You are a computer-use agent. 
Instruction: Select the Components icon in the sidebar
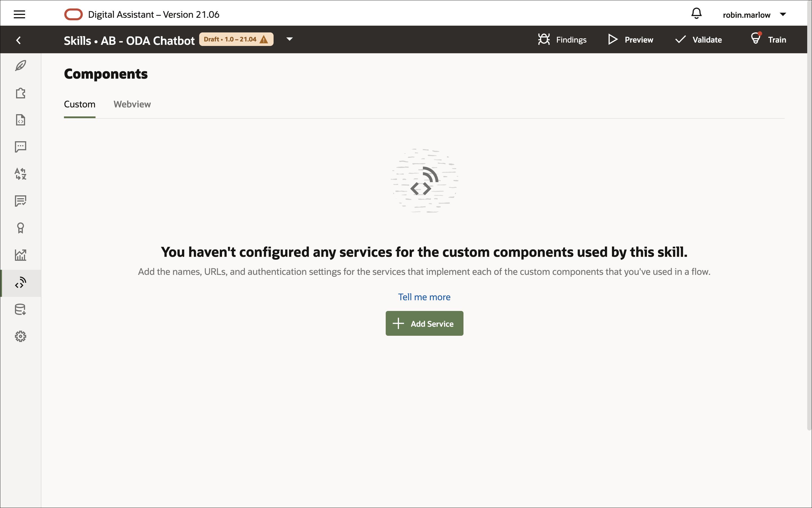pos(20,283)
